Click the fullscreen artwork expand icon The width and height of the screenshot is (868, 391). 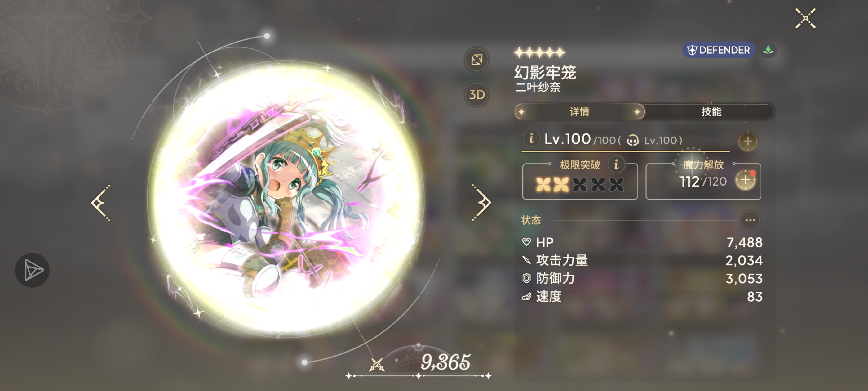point(477,59)
